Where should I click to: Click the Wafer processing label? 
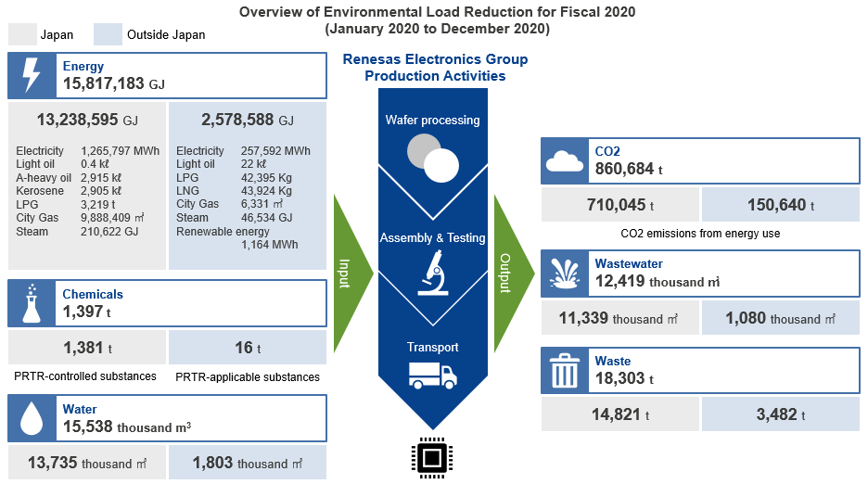pyautogui.click(x=433, y=121)
